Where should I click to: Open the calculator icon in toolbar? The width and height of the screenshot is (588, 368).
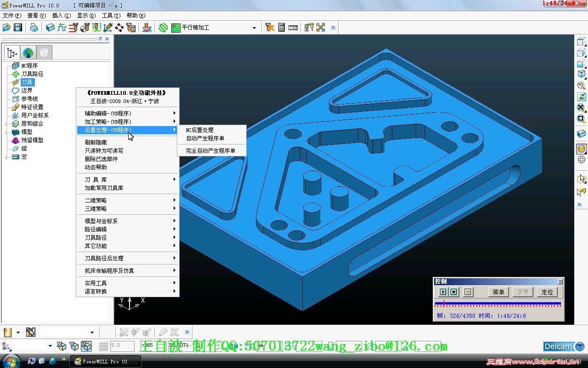point(282,28)
